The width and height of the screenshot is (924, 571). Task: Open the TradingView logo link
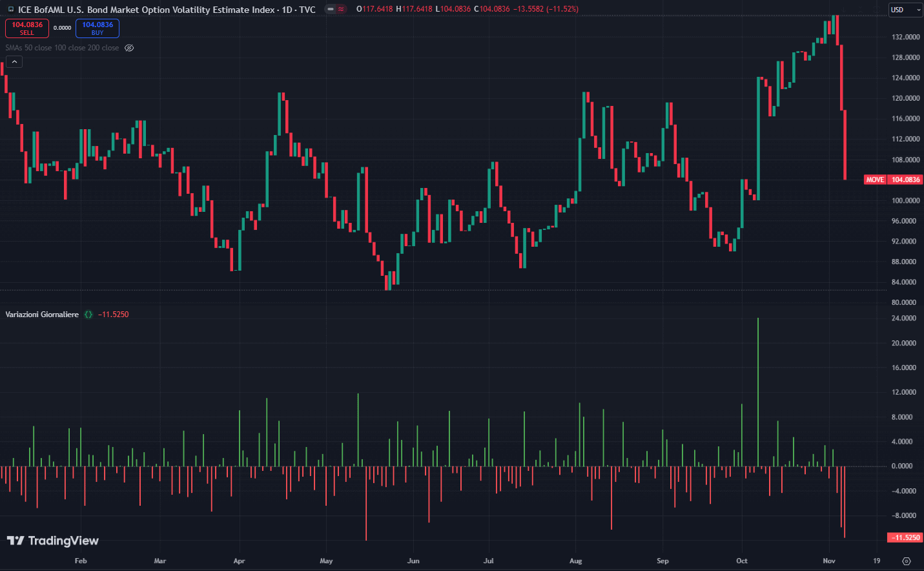(x=53, y=541)
